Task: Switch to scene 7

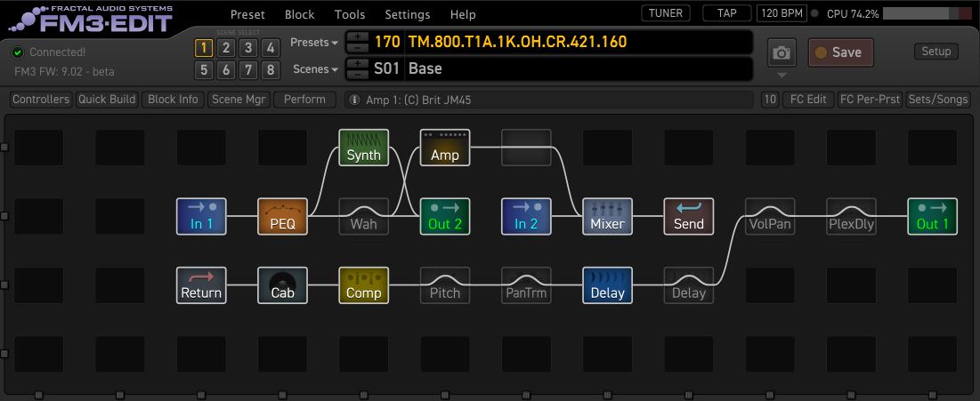Action: pyautogui.click(x=248, y=70)
